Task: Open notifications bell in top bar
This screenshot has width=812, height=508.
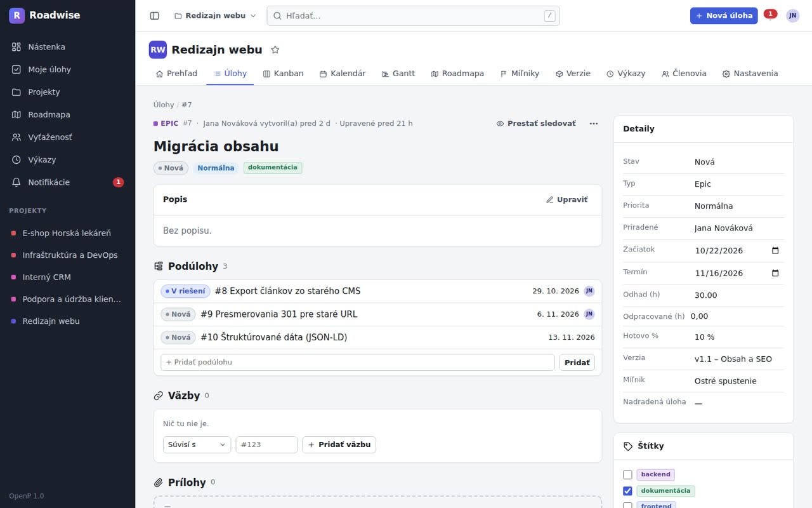Action: point(771,16)
